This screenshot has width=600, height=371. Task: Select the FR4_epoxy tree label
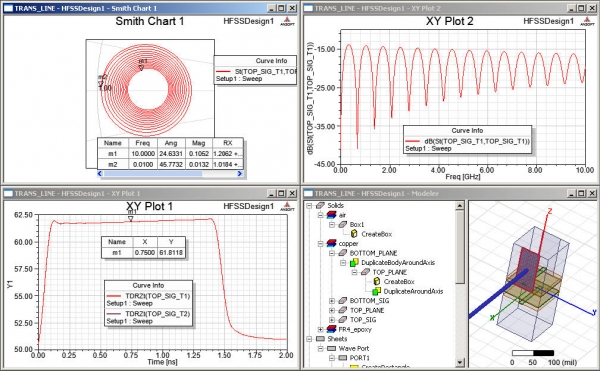[355, 329]
